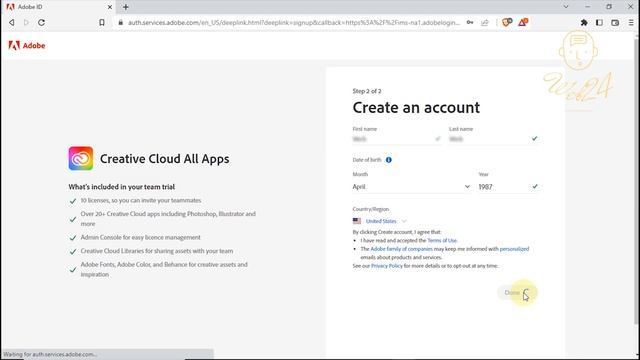Click the share page icon
The height and width of the screenshot is (360, 640).
click(484, 22)
